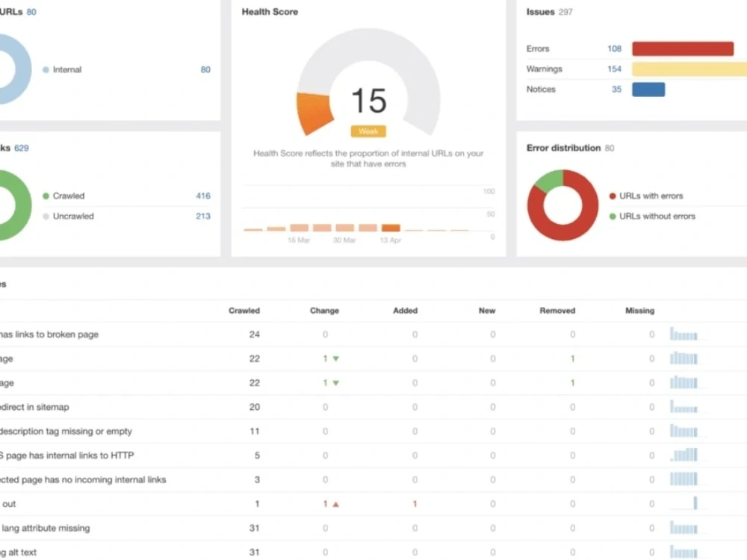This screenshot has height=560, width=747.
Task: Click red up arrow change in out row
Action: click(336, 504)
